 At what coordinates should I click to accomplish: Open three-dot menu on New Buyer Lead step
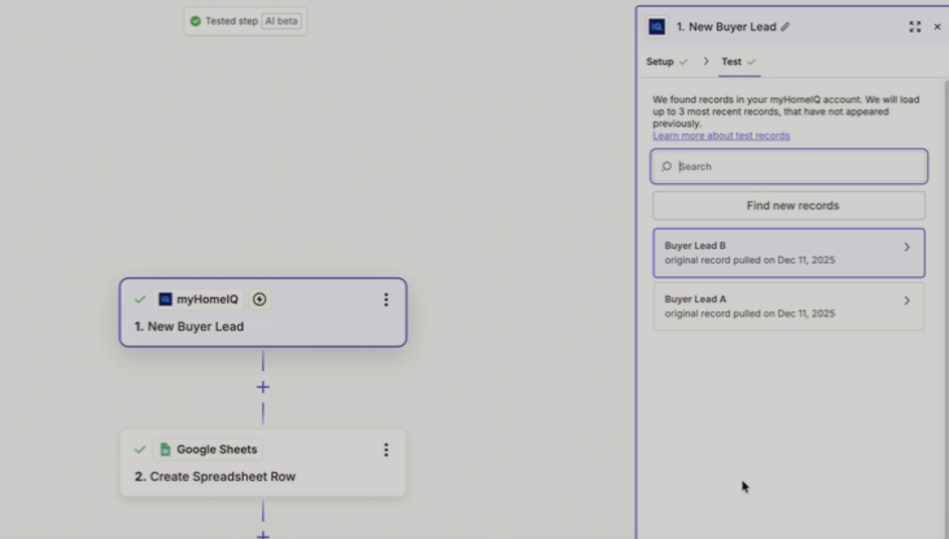tap(386, 300)
